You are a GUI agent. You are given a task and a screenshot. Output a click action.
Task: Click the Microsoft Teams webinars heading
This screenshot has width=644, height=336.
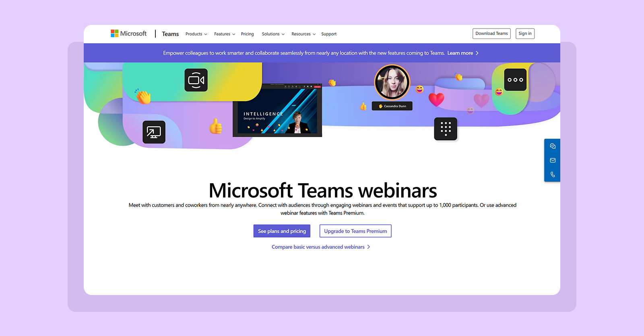pyautogui.click(x=323, y=191)
